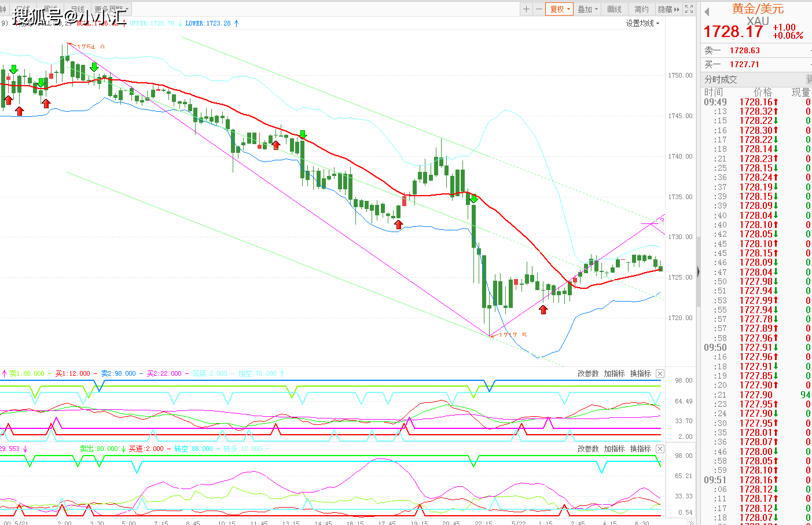Click the 1720.00 price axis label
Viewport: 812px width, 525px height.
tap(680, 318)
